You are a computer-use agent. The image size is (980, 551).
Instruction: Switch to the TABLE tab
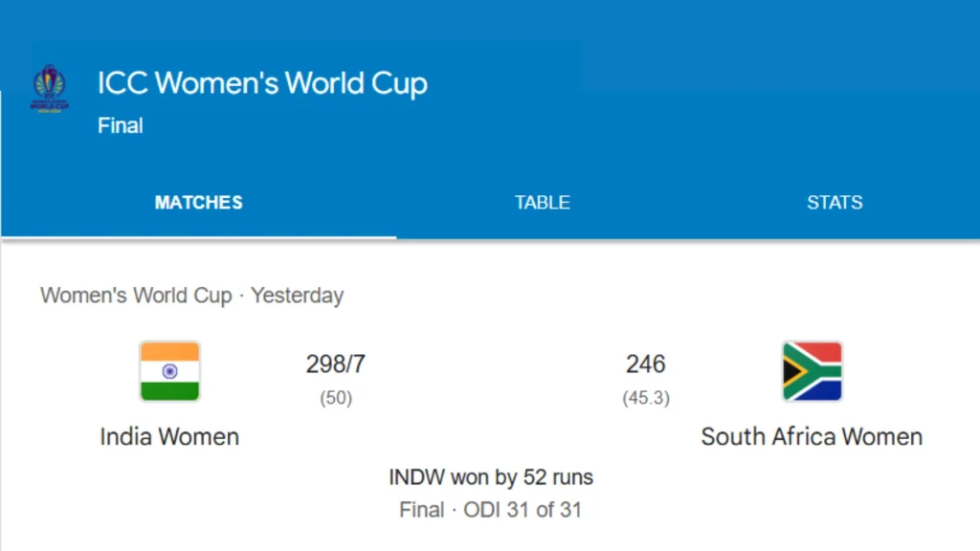542,202
